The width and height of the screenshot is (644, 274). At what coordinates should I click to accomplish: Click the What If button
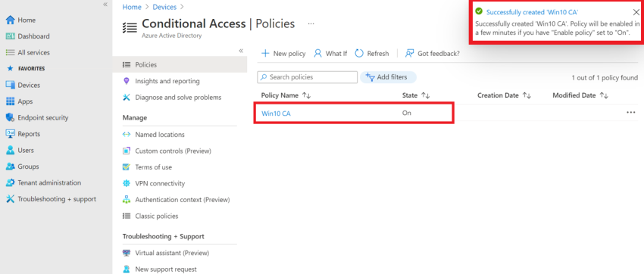(x=330, y=53)
